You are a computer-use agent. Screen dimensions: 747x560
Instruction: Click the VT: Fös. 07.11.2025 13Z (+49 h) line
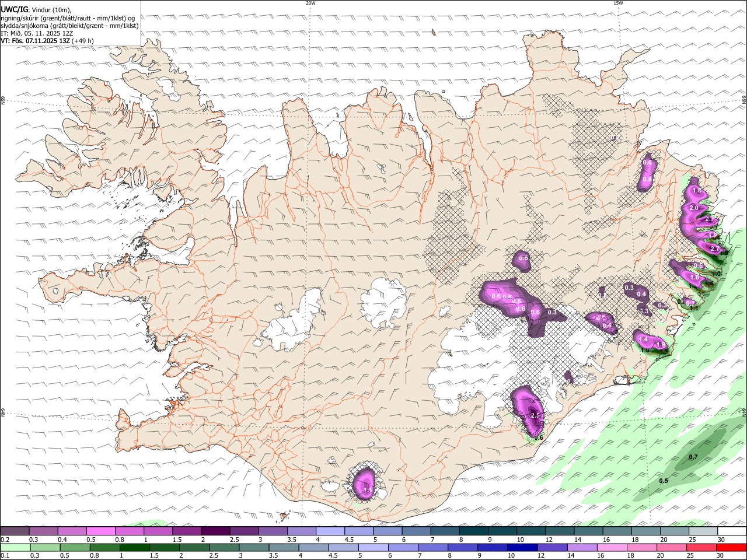pos(47,41)
